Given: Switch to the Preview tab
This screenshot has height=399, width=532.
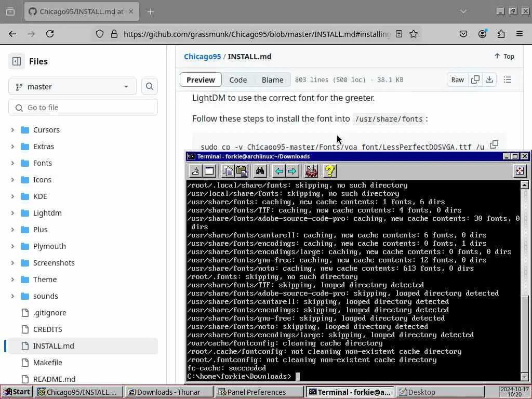Looking at the screenshot, I should 201,79.
